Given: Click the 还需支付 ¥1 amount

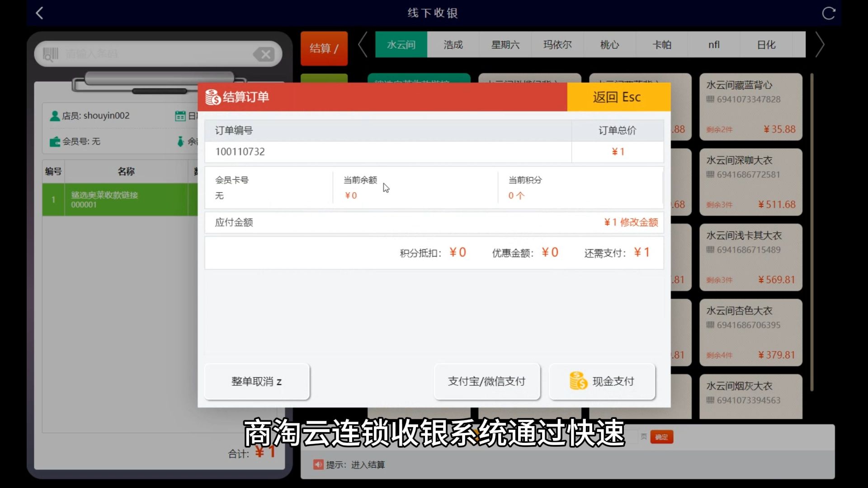Looking at the screenshot, I should 642,252.
